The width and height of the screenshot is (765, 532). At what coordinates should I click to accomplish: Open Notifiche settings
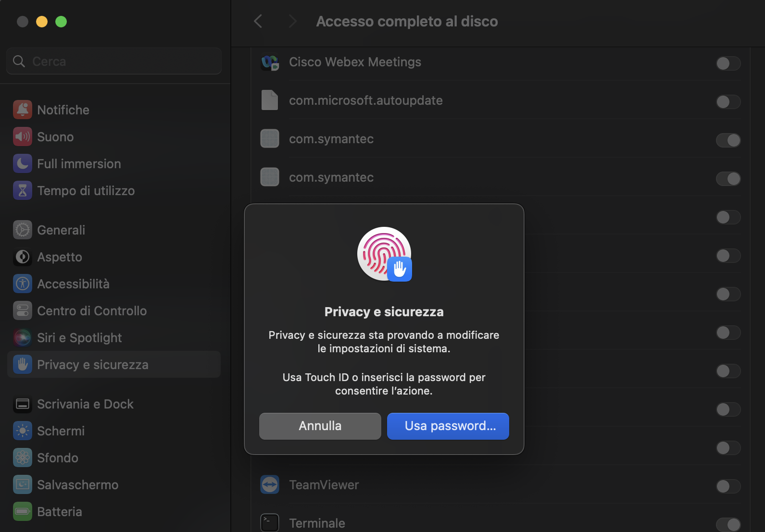coord(114,110)
